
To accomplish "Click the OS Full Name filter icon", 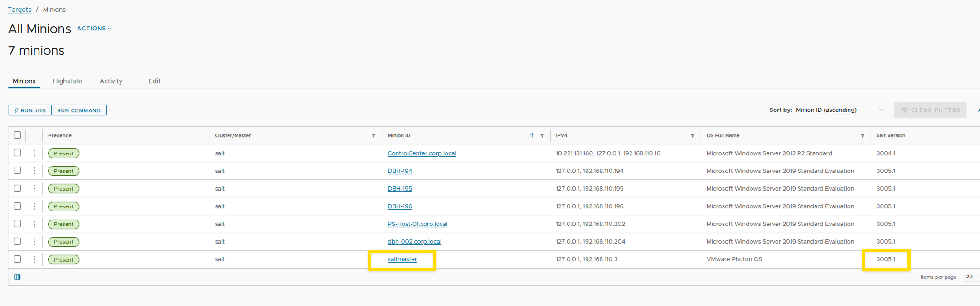I will tap(863, 136).
